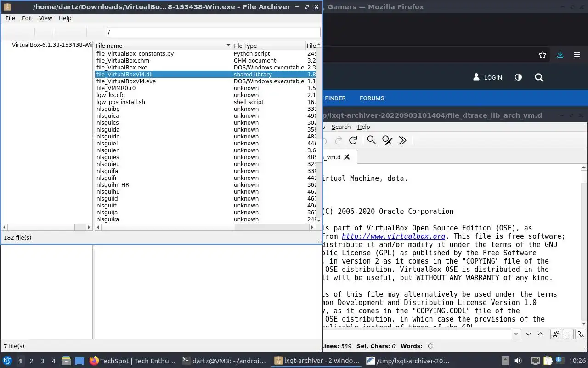Open the Help menu in the text editor
Image resolution: width=588 pixels, height=368 pixels.
click(363, 126)
